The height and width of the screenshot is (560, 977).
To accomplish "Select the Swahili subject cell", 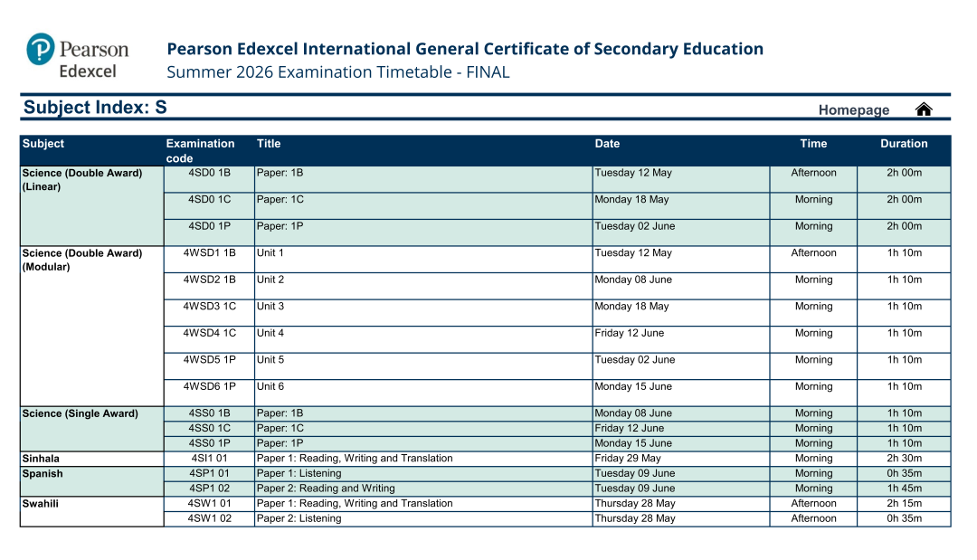I will (x=40, y=504).
